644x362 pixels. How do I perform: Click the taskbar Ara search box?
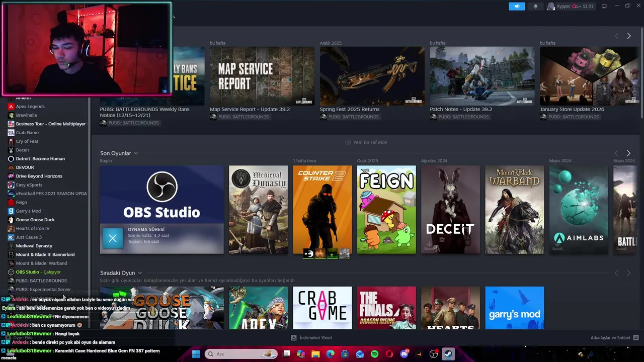(x=242, y=354)
